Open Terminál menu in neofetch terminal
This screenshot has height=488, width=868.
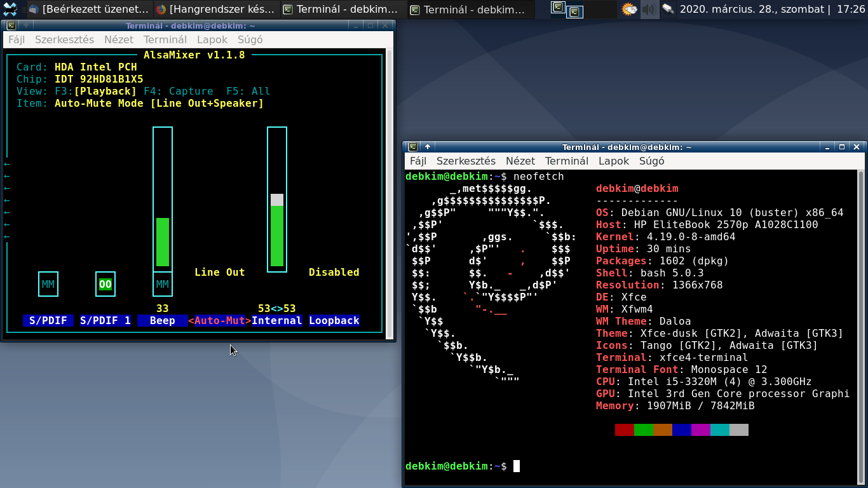[x=567, y=161]
